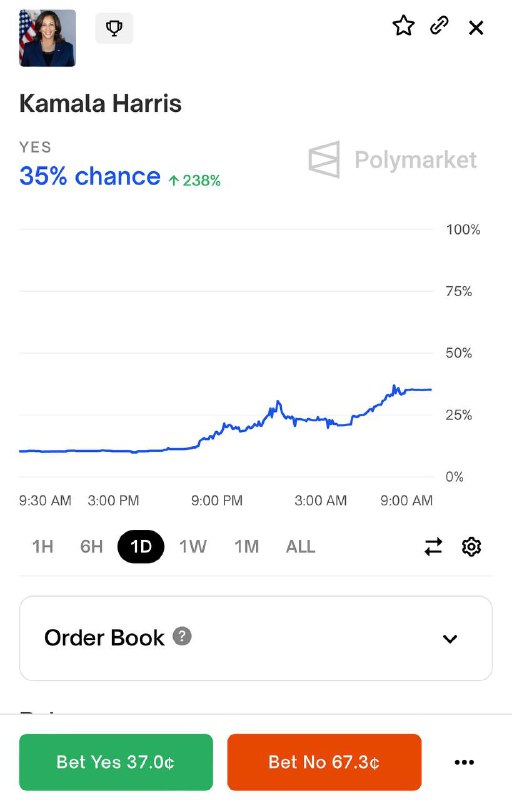The width and height of the screenshot is (512, 800).
Task: Select the 1D time range
Action: 141,546
